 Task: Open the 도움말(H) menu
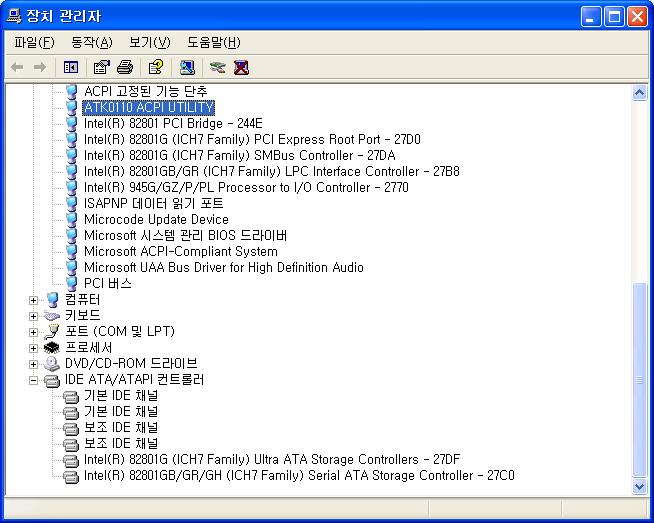pyautogui.click(x=214, y=42)
